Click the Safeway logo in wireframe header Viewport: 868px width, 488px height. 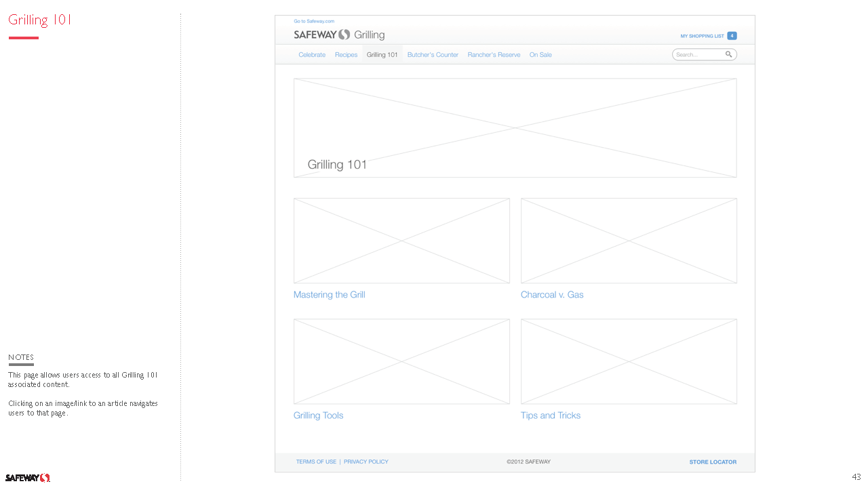pyautogui.click(x=322, y=35)
